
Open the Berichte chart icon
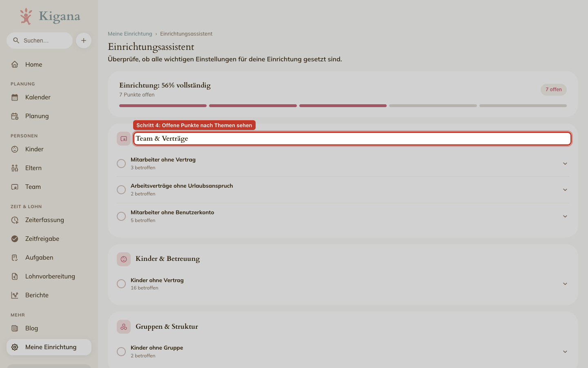(x=15, y=295)
